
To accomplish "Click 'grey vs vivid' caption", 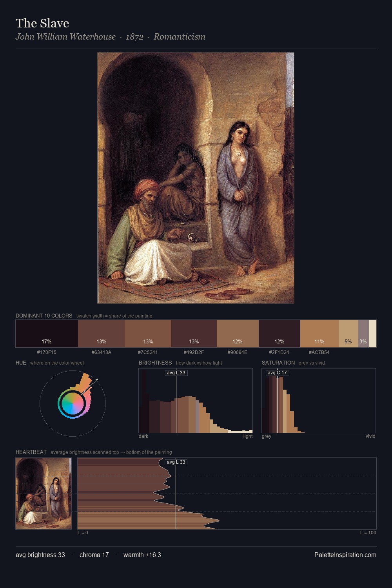I will click(312, 363).
